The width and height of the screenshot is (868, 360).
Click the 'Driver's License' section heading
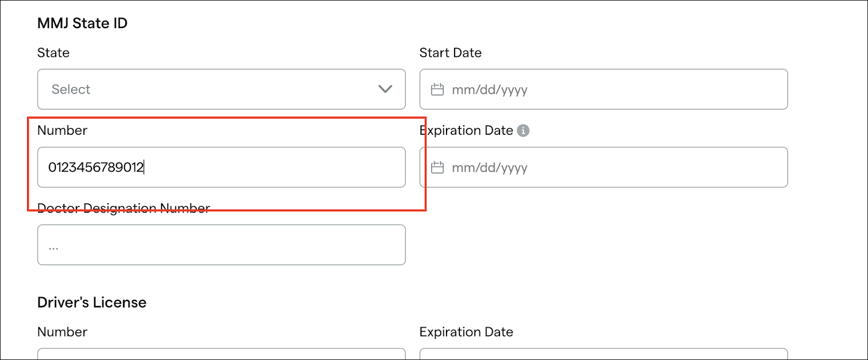[x=92, y=302]
